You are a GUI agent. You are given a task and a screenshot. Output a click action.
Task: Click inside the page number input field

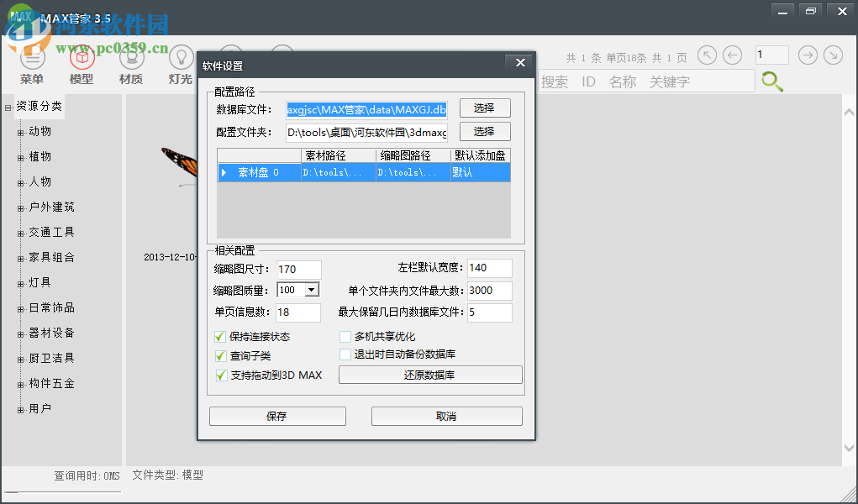click(771, 54)
